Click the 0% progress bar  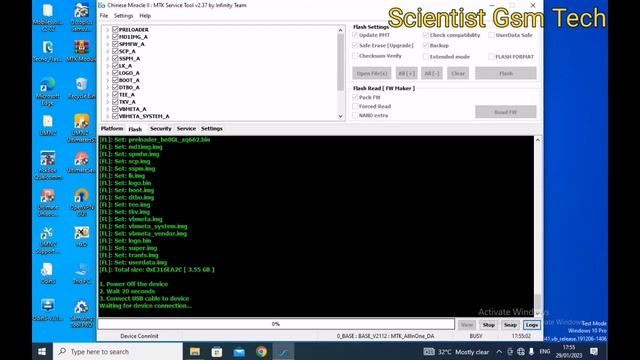pyautogui.click(x=276, y=324)
